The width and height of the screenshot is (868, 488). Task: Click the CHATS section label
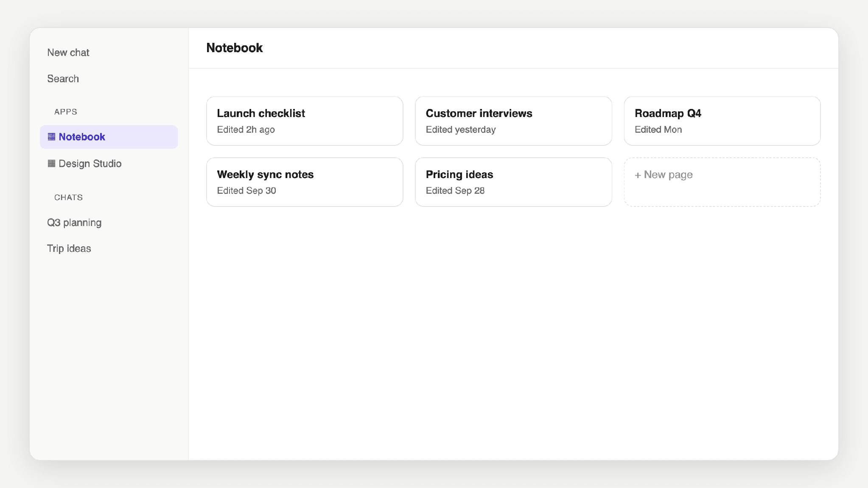68,198
